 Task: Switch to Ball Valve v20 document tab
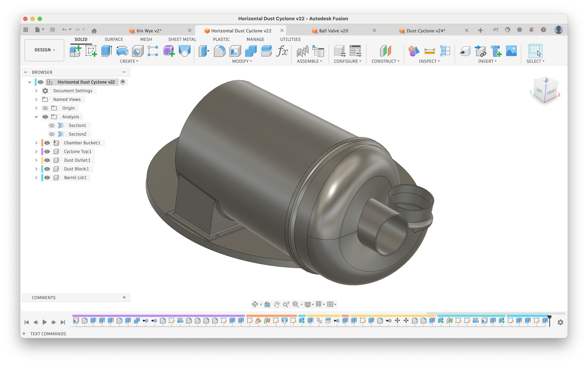(x=333, y=31)
